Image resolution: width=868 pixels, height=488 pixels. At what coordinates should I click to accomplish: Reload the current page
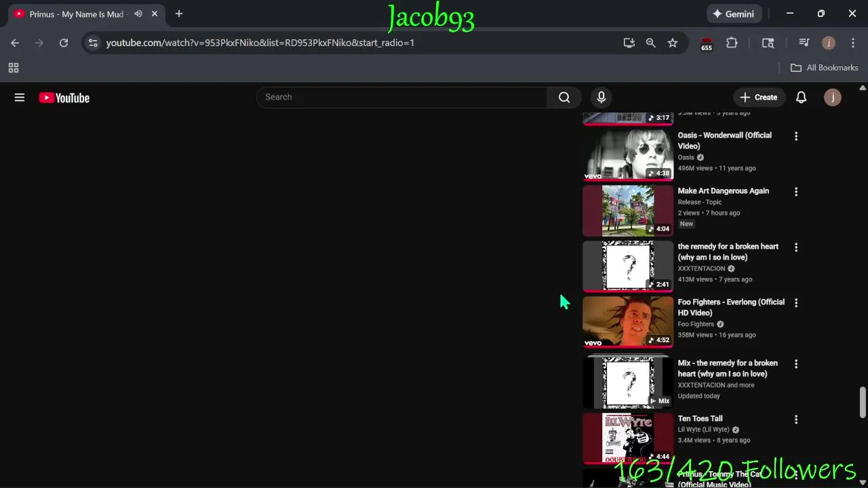point(64,43)
